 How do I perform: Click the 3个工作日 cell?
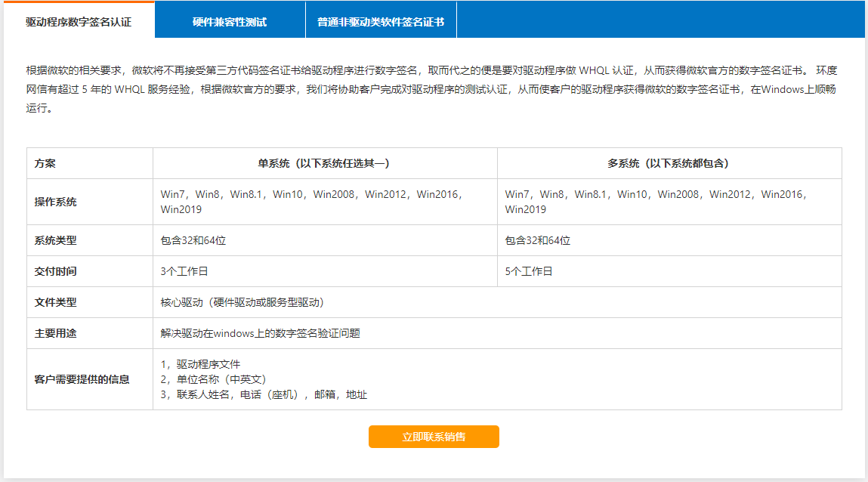[x=325, y=271]
